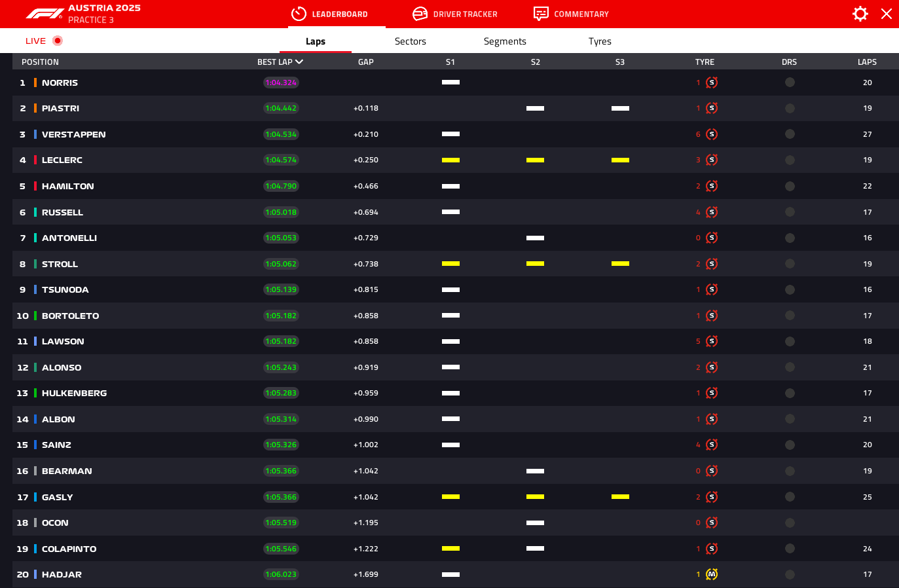899x588 pixels.
Task: Click Alonso's DRS indicator dot
Action: [790, 367]
